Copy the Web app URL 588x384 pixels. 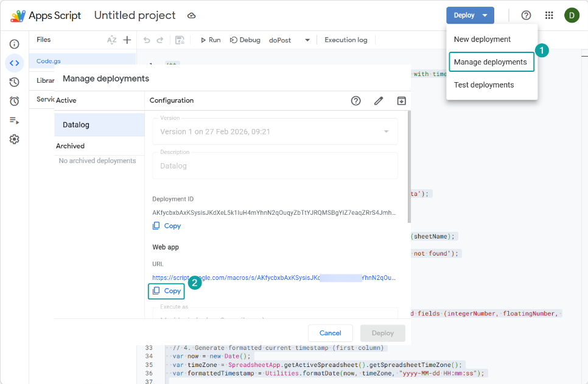(167, 291)
